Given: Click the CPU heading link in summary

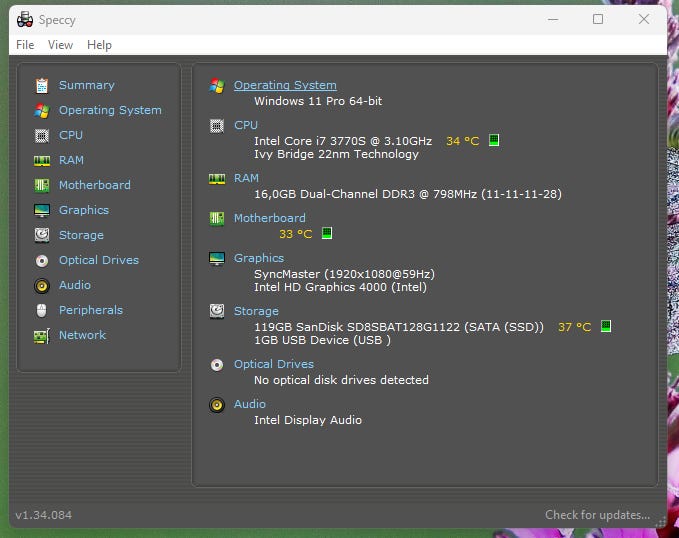Looking at the screenshot, I should tap(246, 125).
